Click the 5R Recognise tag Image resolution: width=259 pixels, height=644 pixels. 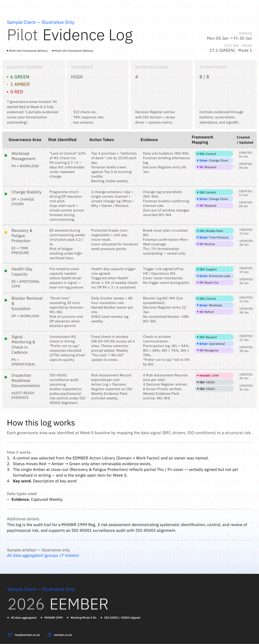(214, 350)
